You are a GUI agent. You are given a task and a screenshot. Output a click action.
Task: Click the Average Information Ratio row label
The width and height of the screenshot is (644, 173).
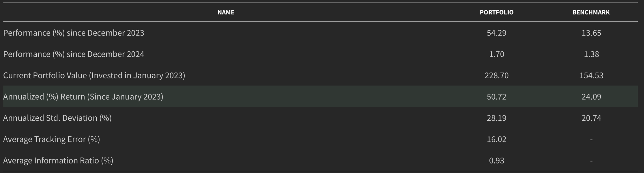pos(58,161)
